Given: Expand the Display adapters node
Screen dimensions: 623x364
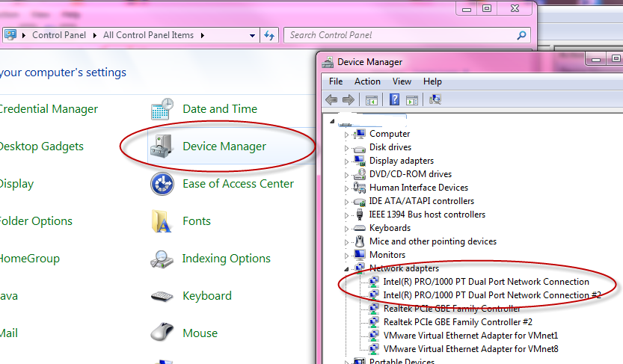Looking at the screenshot, I should [346, 161].
